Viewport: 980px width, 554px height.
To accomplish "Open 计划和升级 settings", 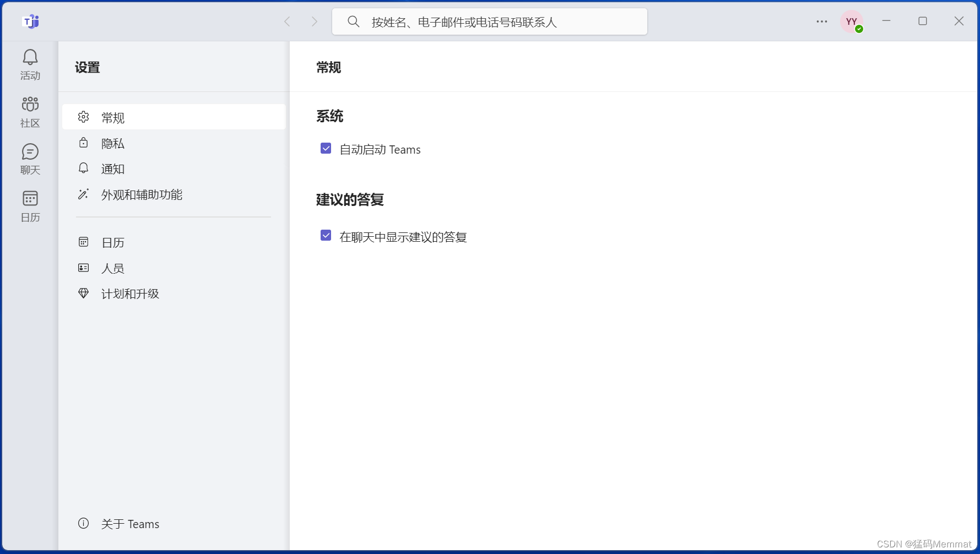I will (174, 293).
